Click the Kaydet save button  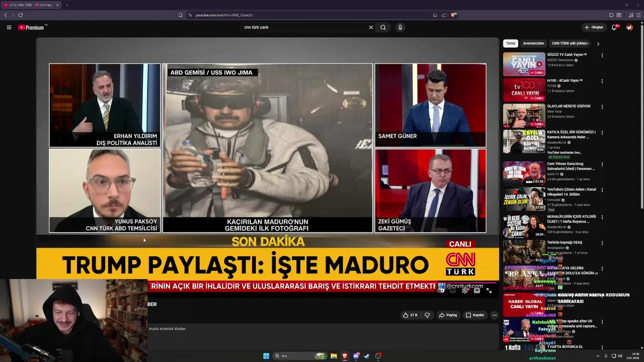tap(475, 315)
